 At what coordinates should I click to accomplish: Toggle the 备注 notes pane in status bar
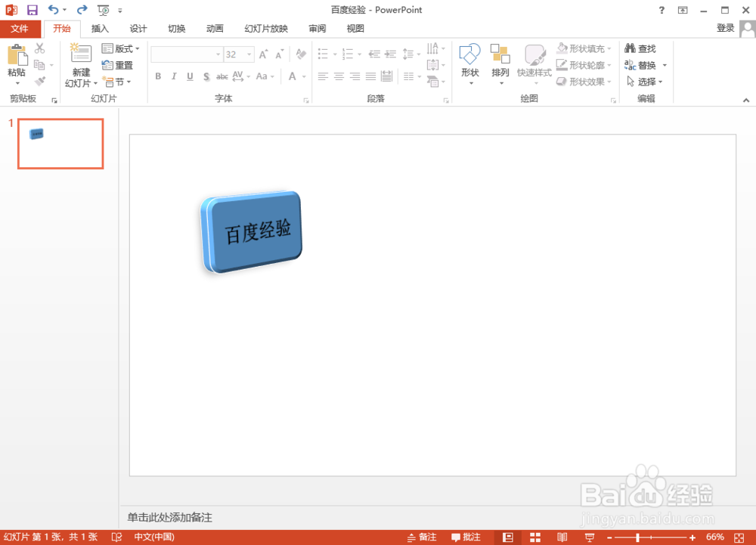click(422, 537)
